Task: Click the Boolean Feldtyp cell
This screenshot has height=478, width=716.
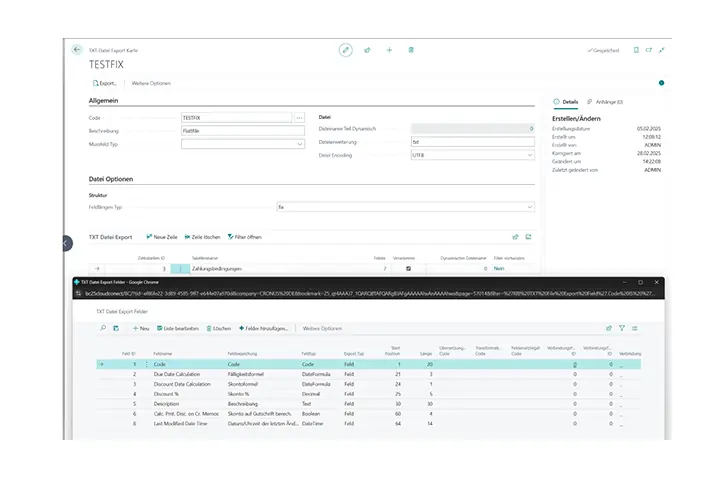Action: (311, 414)
